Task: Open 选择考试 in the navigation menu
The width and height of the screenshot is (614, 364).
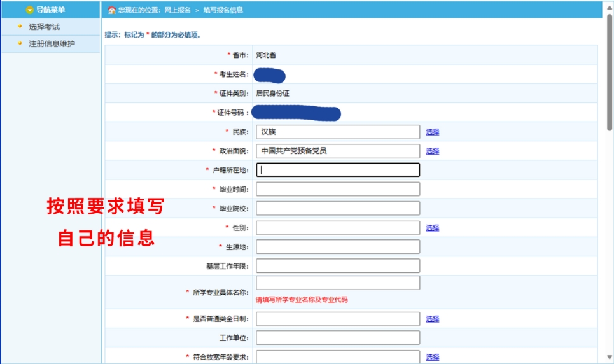Action: (x=44, y=27)
